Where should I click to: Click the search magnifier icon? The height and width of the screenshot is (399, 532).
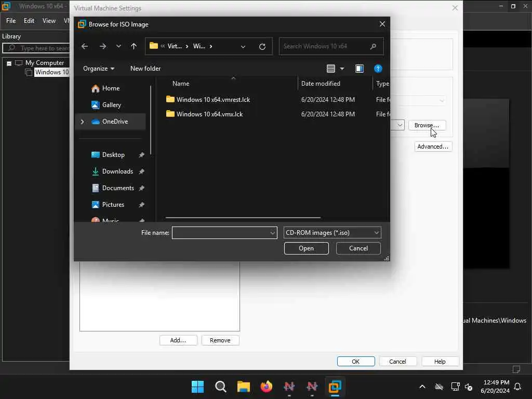pyautogui.click(x=373, y=46)
